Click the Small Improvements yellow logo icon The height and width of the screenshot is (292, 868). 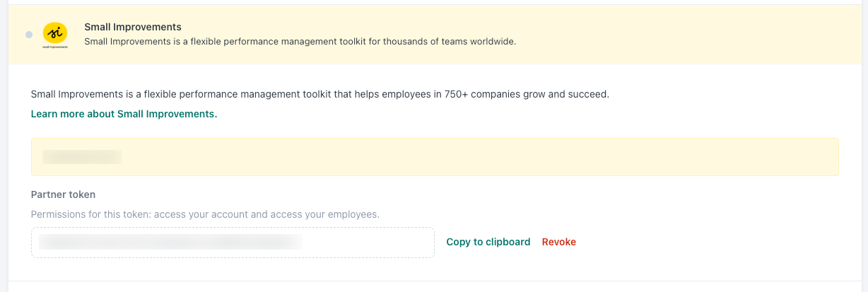pyautogui.click(x=55, y=33)
